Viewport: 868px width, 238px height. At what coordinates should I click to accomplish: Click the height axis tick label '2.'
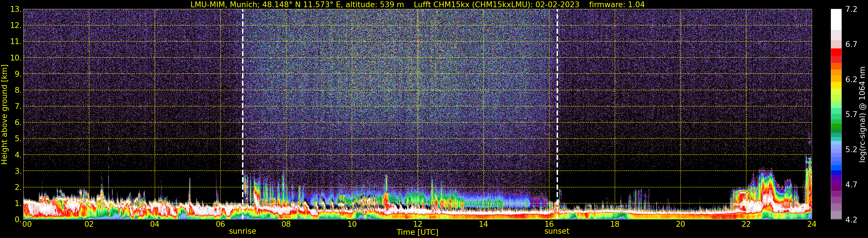click(18, 187)
